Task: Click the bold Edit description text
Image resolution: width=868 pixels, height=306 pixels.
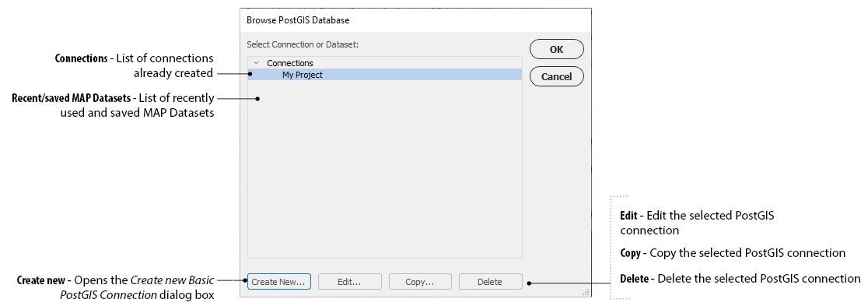Action: tap(629, 215)
